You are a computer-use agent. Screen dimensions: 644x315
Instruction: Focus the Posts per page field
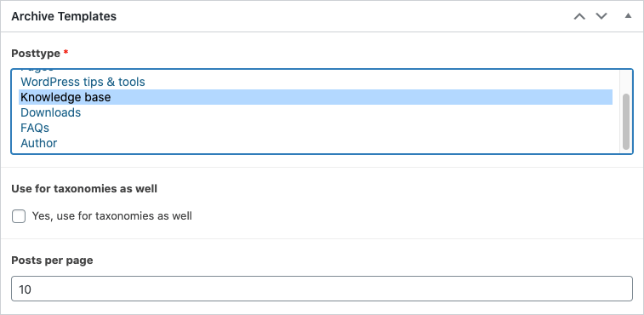click(x=322, y=289)
